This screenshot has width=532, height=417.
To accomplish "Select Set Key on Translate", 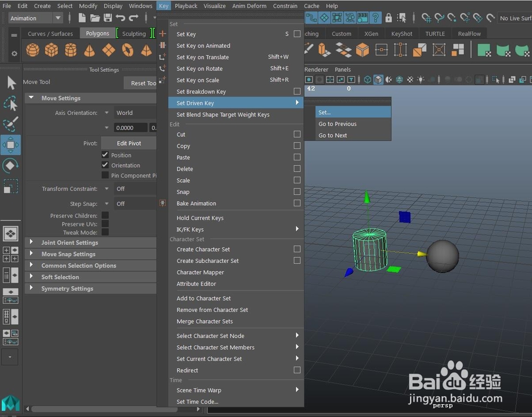I will point(236,57).
